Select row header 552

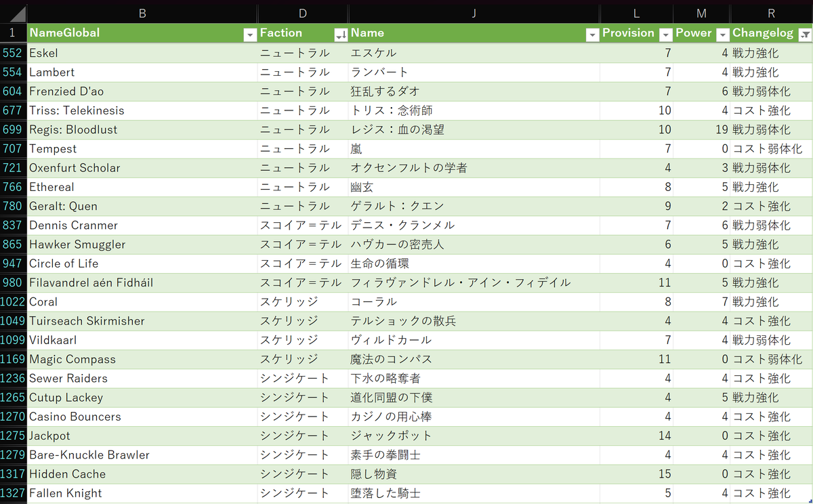point(14,53)
